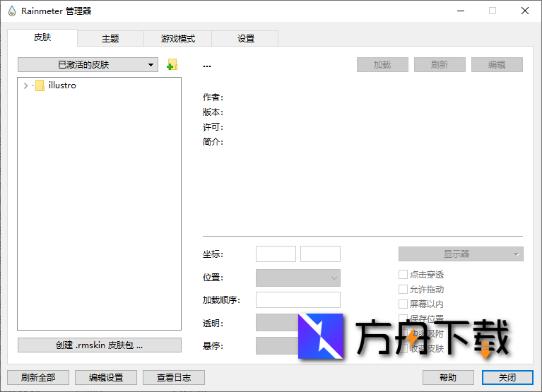Click the Rainmeter raindrop title icon
This screenshot has height=392, width=542.
pyautogui.click(x=12, y=11)
